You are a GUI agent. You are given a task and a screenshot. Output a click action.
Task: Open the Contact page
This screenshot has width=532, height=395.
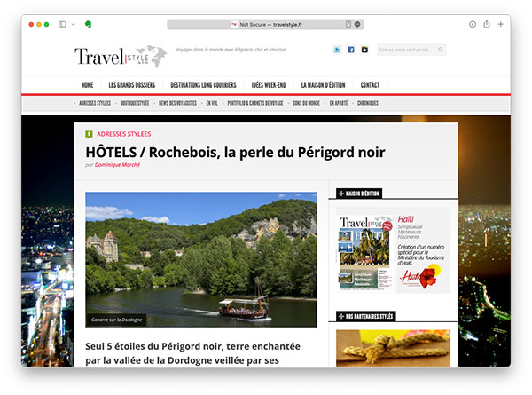(370, 85)
